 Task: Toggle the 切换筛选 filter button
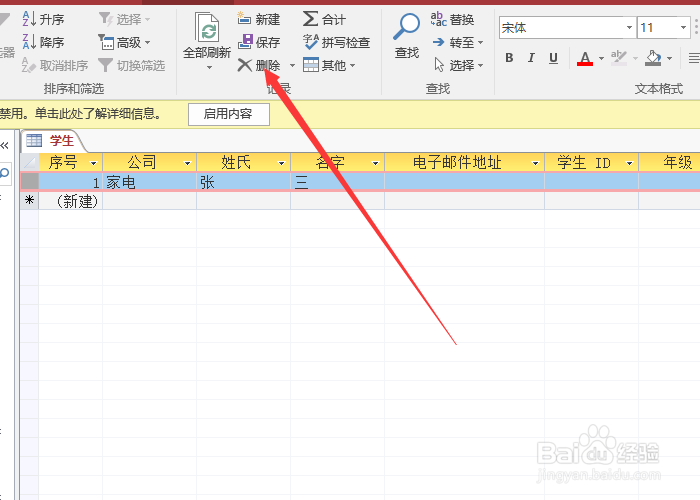pos(132,65)
